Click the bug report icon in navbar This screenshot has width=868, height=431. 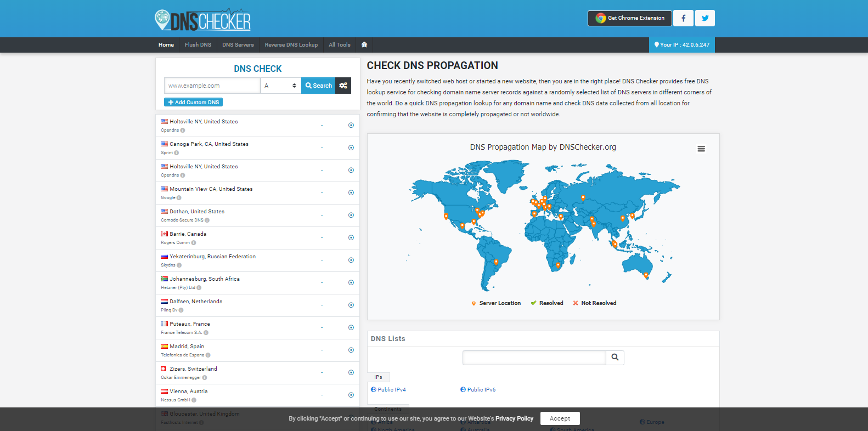364,45
